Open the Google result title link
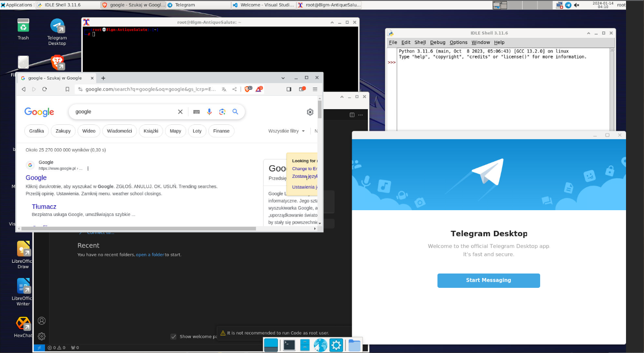The image size is (644, 353). point(36,178)
